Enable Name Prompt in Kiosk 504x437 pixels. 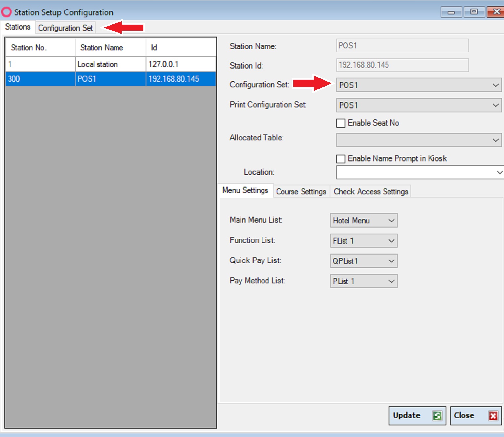coord(340,159)
